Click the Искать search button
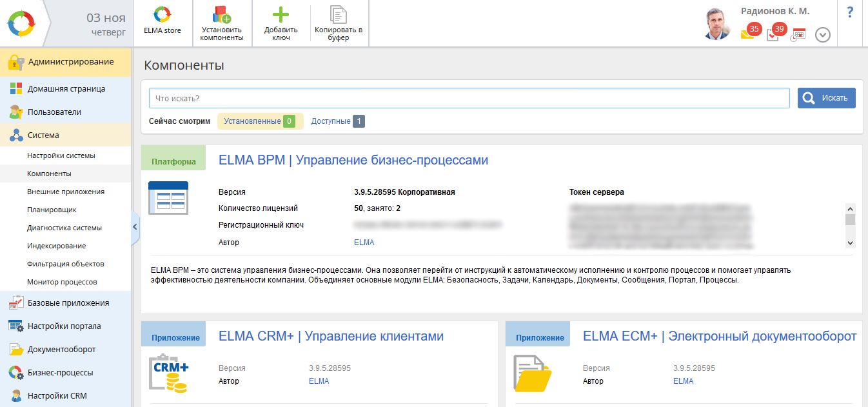Viewport: 868px width, 407px height. point(827,98)
